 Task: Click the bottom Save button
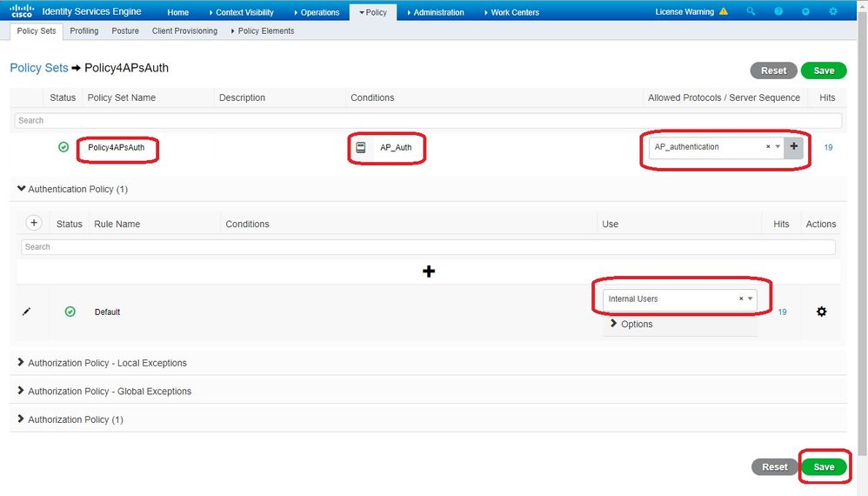[x=824, y=466]
